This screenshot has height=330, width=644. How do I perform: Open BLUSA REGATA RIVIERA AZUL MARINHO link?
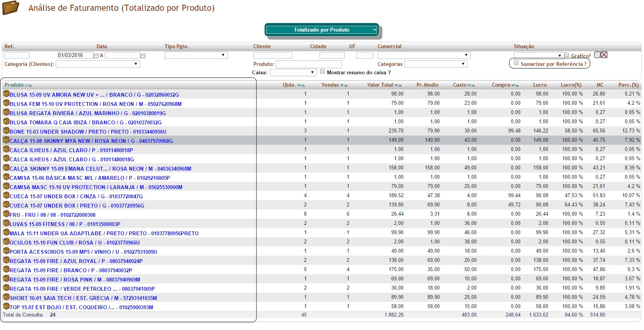tap(88, 113)
